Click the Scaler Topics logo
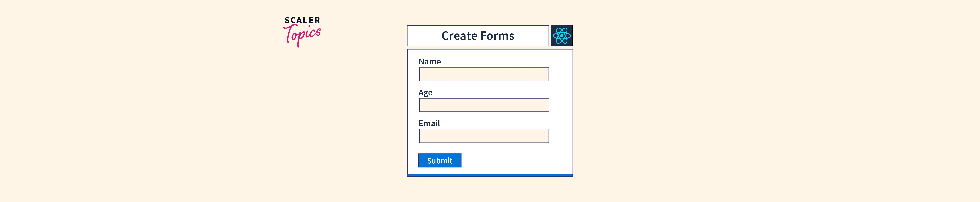980x202 pixels. point(302,31)
